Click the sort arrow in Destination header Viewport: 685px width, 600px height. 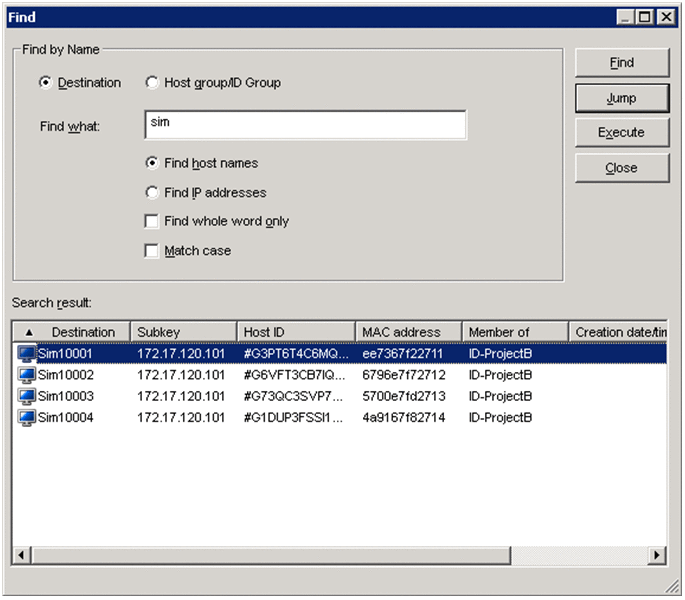(x=28, y=332)
